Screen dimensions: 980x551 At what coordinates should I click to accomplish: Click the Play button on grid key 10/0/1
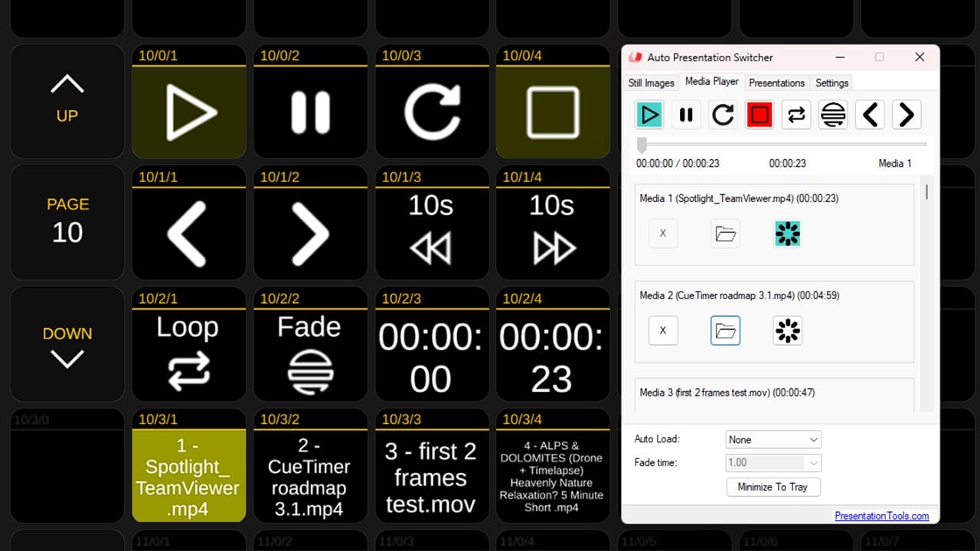click(189, 102)
